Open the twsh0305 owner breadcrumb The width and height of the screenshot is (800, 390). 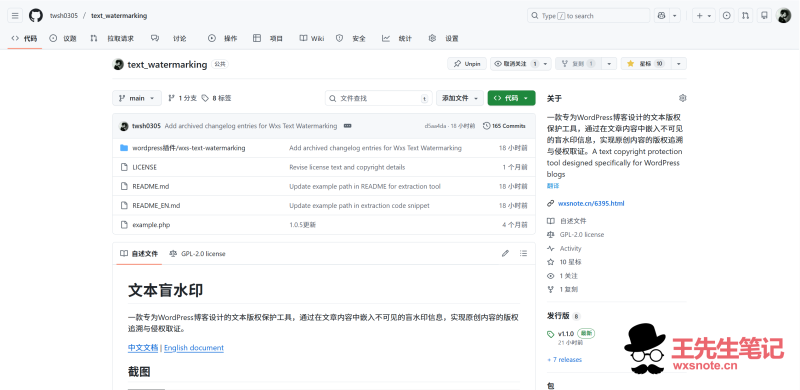point(64,16)
